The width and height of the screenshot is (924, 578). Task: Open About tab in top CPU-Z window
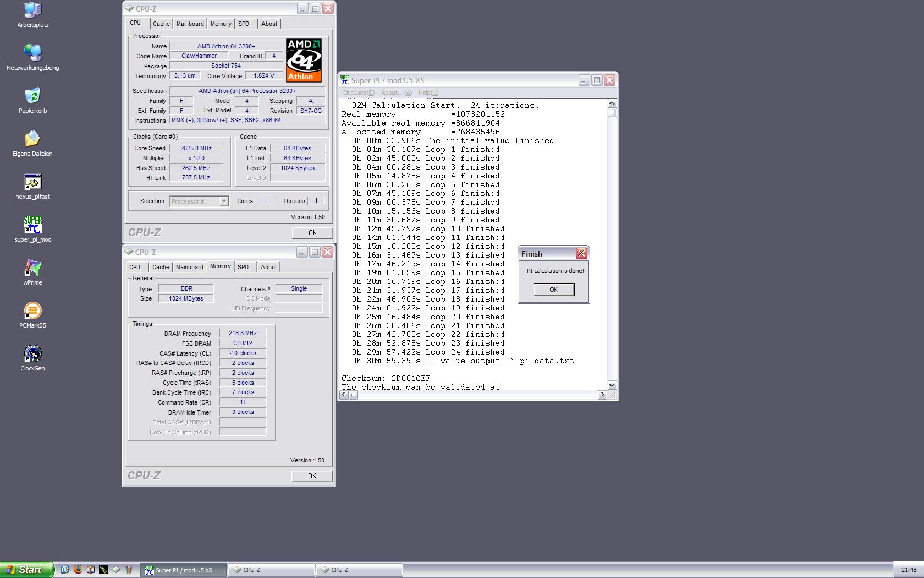(269, 24)
